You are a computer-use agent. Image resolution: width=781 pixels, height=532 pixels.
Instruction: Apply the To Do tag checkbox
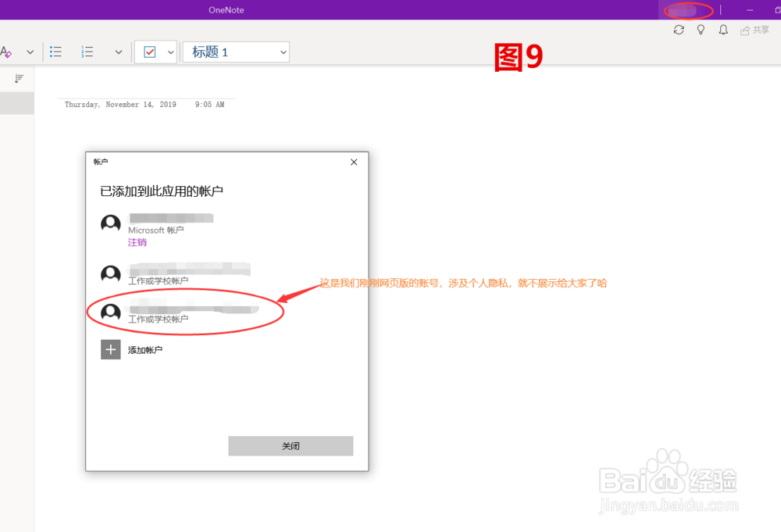click(150, 51)
